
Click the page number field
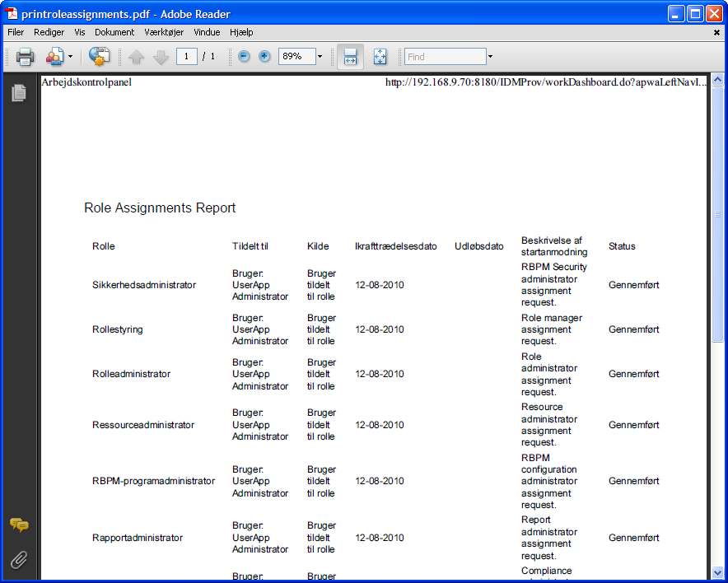click(x=187, y=57)
